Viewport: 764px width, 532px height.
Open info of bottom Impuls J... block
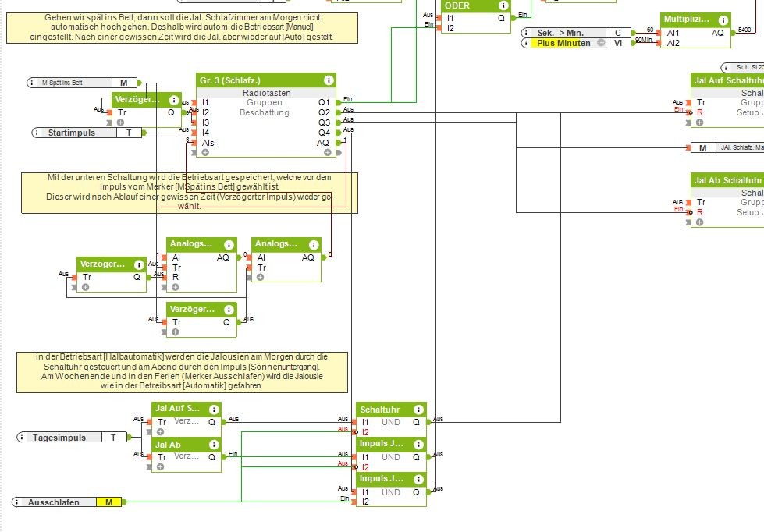(418, 480)
